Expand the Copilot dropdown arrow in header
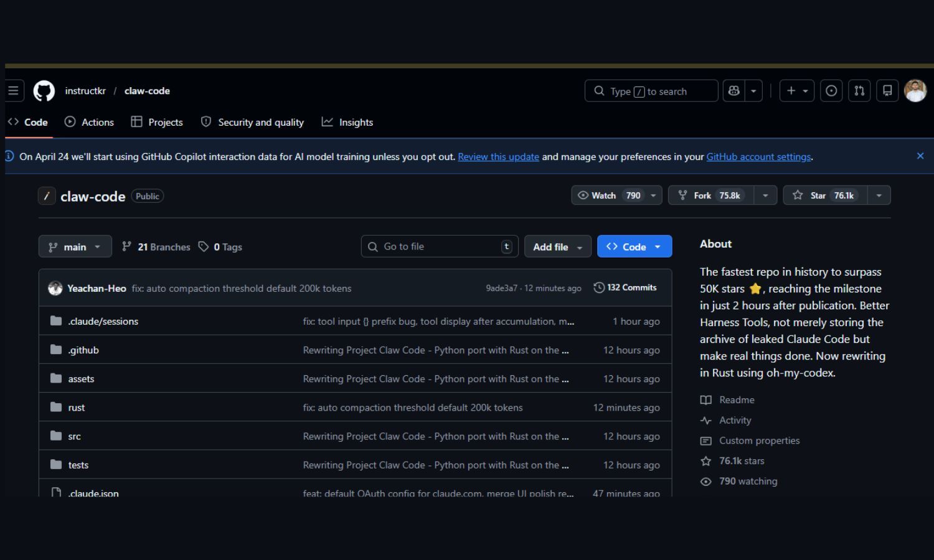934x560 pixels. click(x=753, y=91)
